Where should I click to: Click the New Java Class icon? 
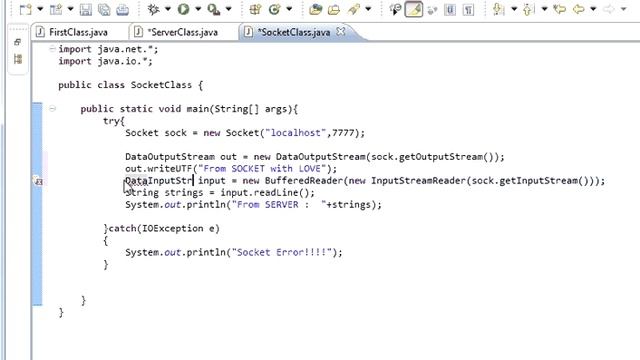point(274,9)
